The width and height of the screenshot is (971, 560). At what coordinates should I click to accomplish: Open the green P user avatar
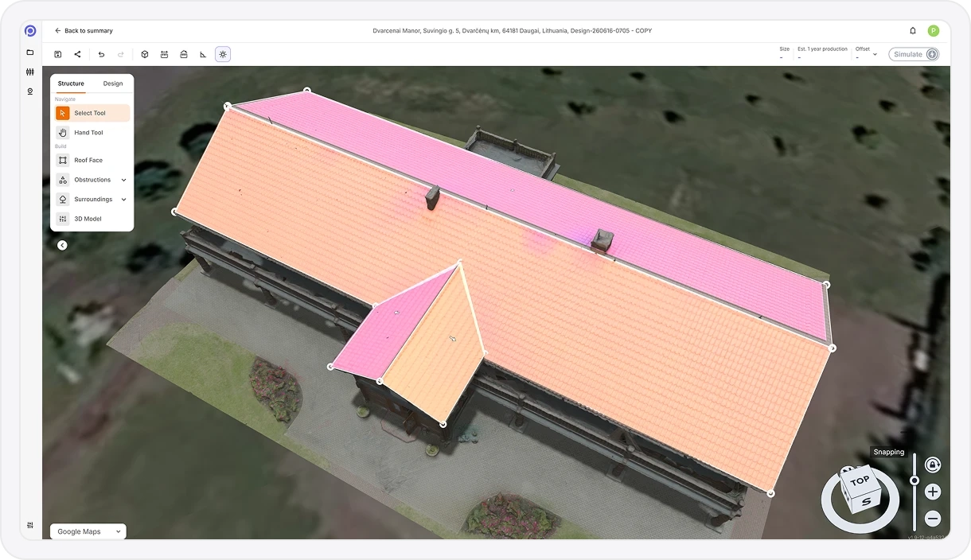tap(934, 31)
